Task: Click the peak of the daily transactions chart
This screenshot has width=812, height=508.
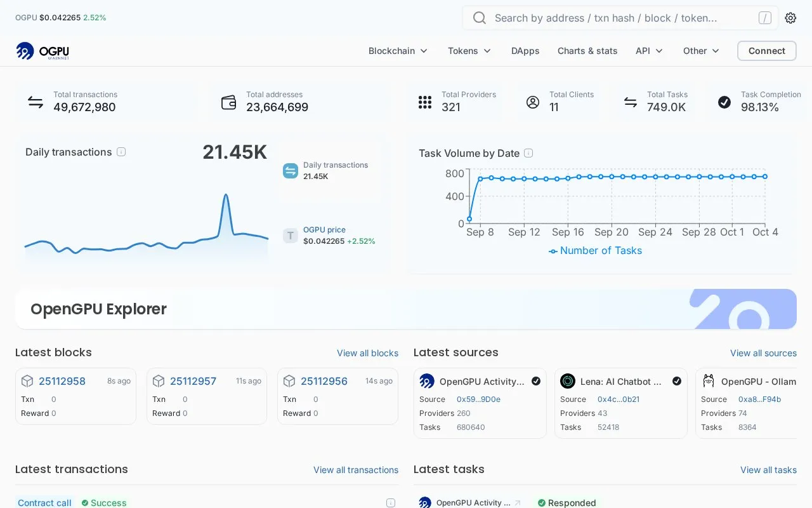Action: point(225,196)
